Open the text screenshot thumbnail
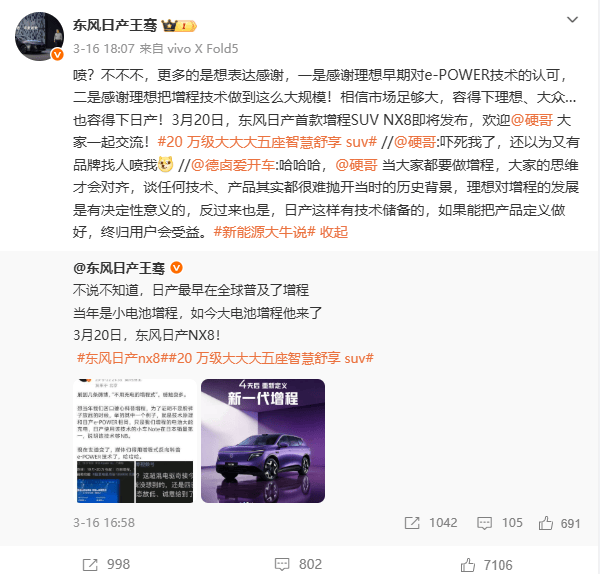The width and height of the screenshot is (600, 574). point(135,441)
